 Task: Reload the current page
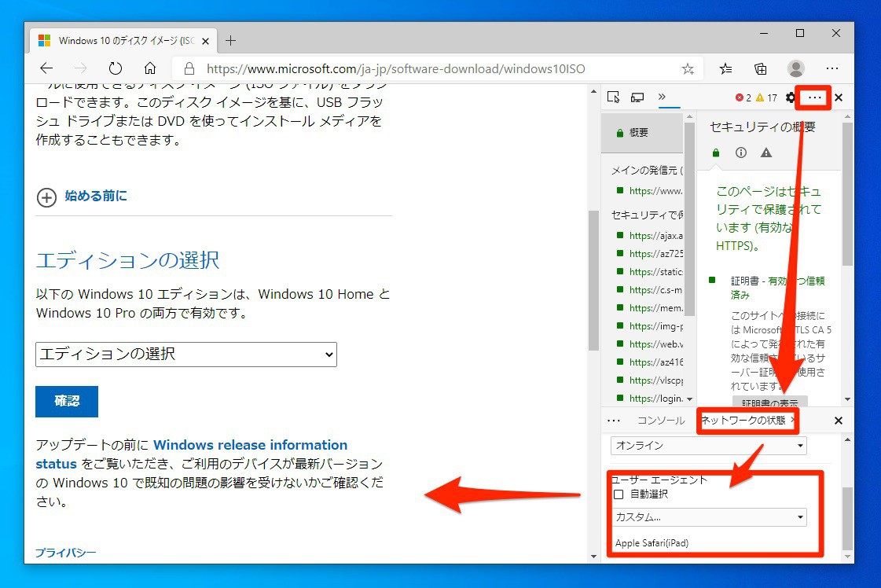click(x=116, y=68)
